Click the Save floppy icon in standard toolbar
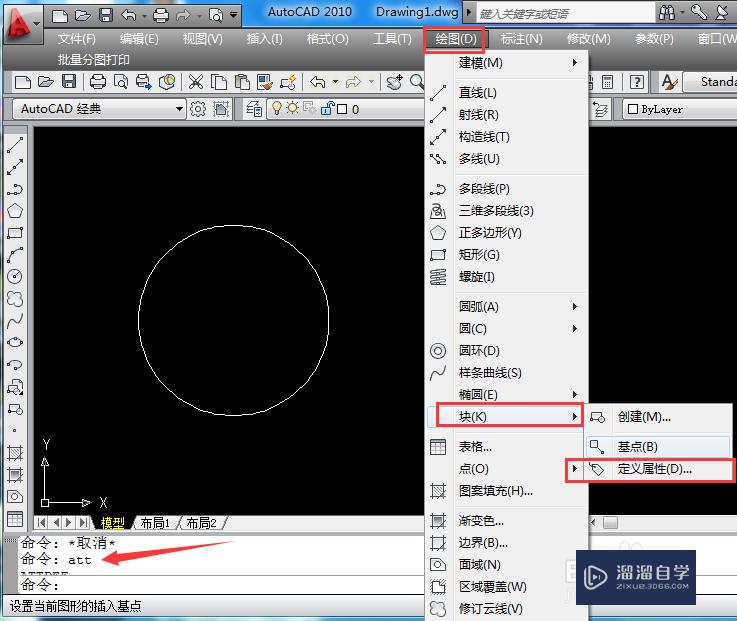 point(69,82)
